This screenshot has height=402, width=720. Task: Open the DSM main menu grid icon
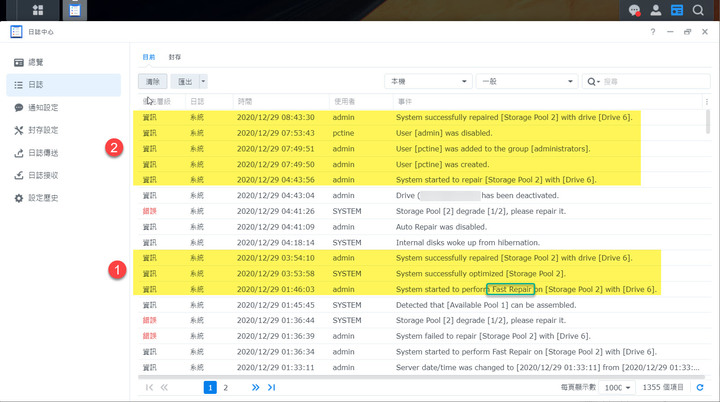click(38, 10)
